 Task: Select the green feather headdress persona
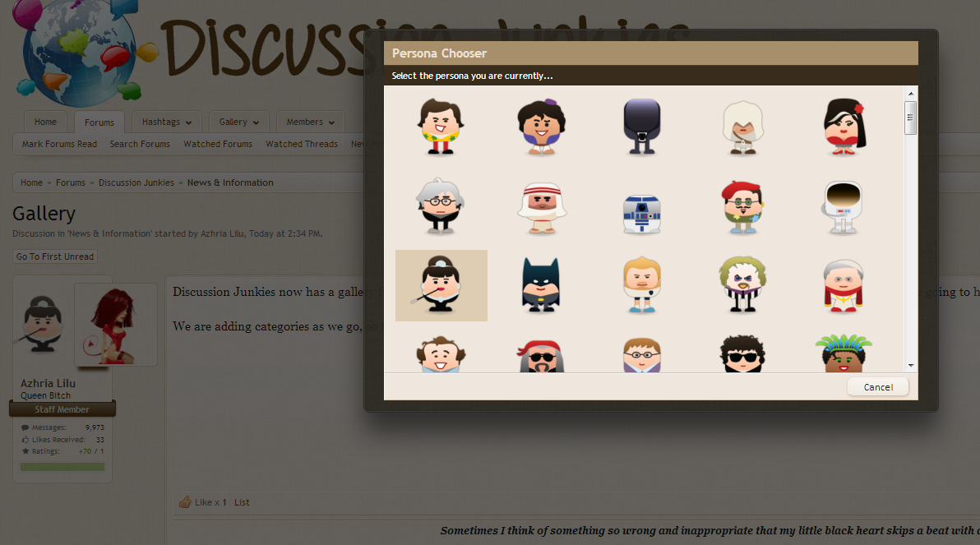(x=844, y=353)
